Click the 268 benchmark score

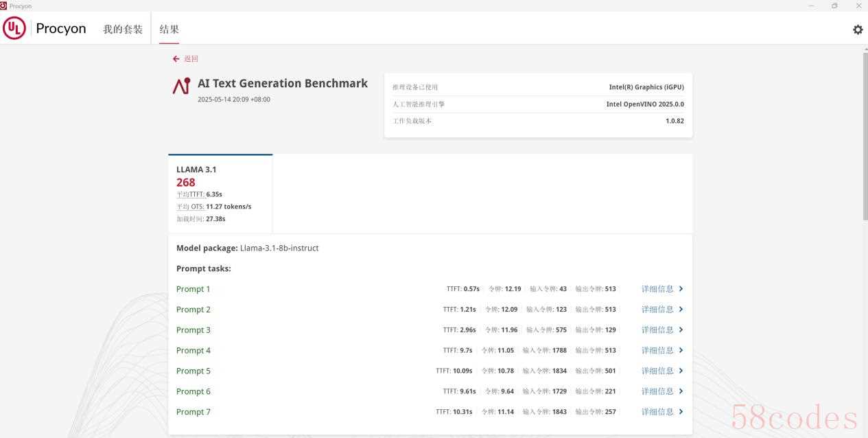tap(186, 183)
